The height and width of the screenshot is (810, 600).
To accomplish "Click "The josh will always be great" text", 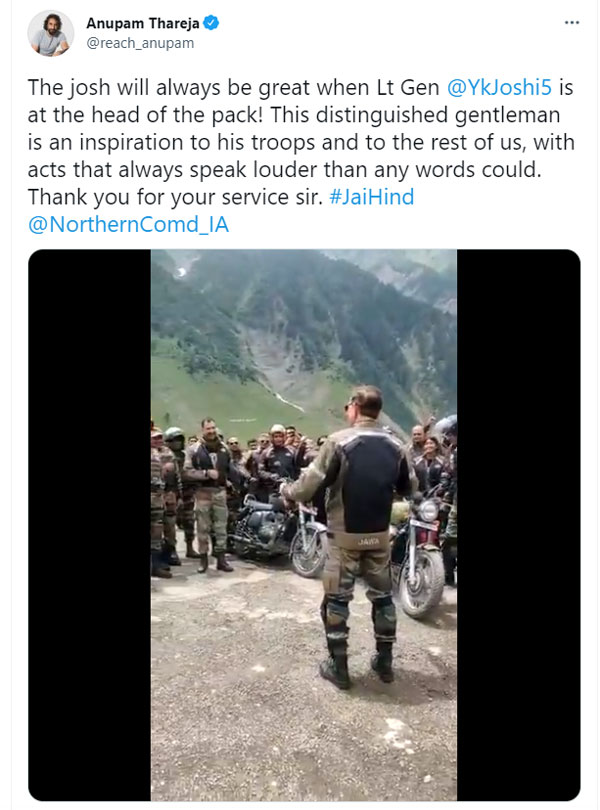I will coord(148,87).
